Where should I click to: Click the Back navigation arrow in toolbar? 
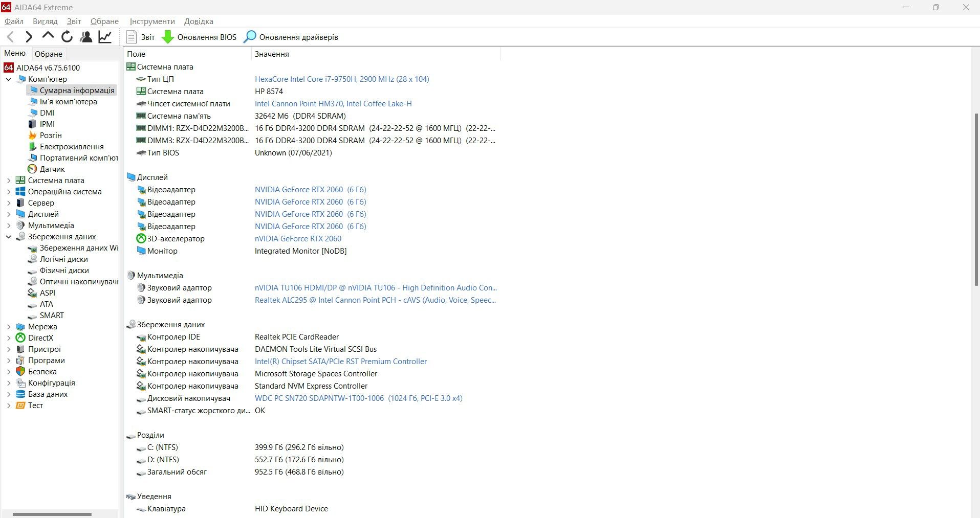pos(10,37)
